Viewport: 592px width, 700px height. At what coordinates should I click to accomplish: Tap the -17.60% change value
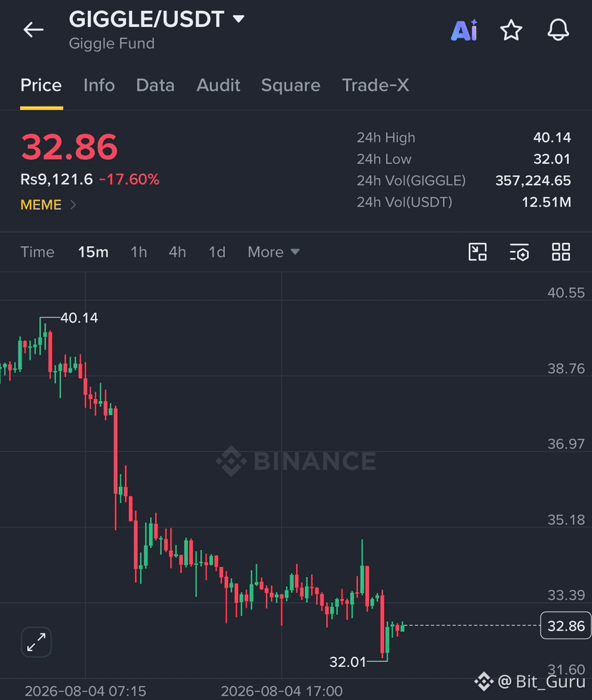click(129, 179)
